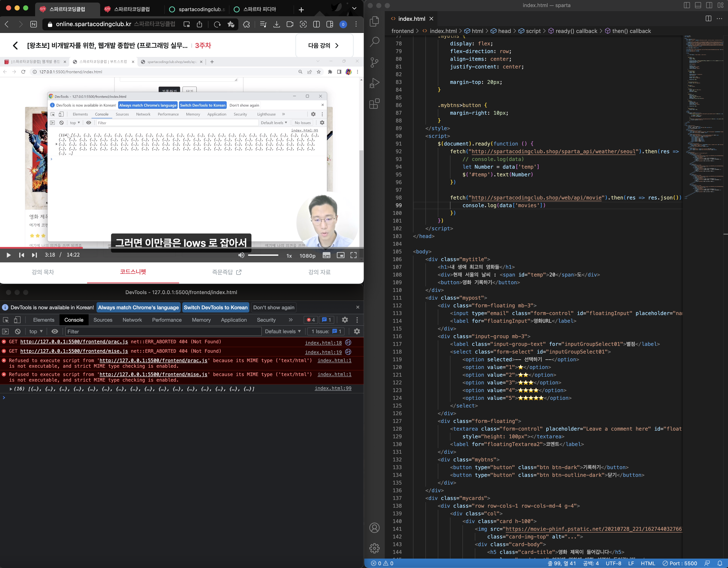Screen dimensions: 728x568
Task: Click the Port: 5500 Live Server status item
Action: click(x=680, y=563)
